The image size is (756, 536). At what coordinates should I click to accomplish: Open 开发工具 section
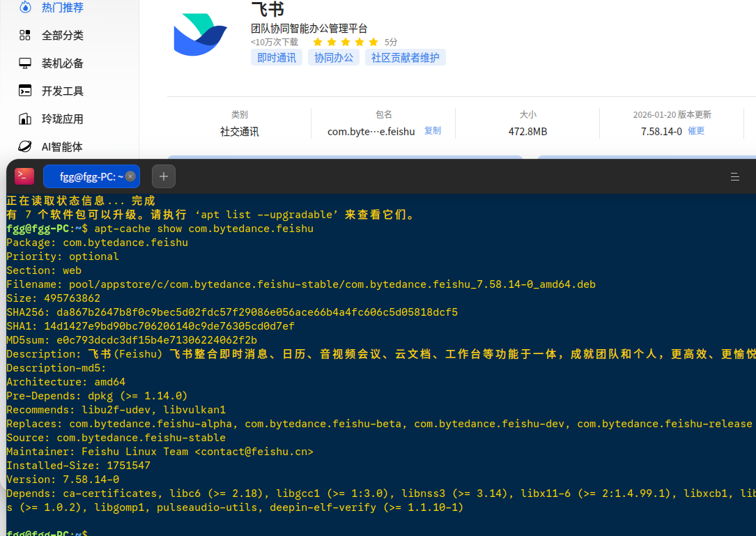[x=62, y=91]
